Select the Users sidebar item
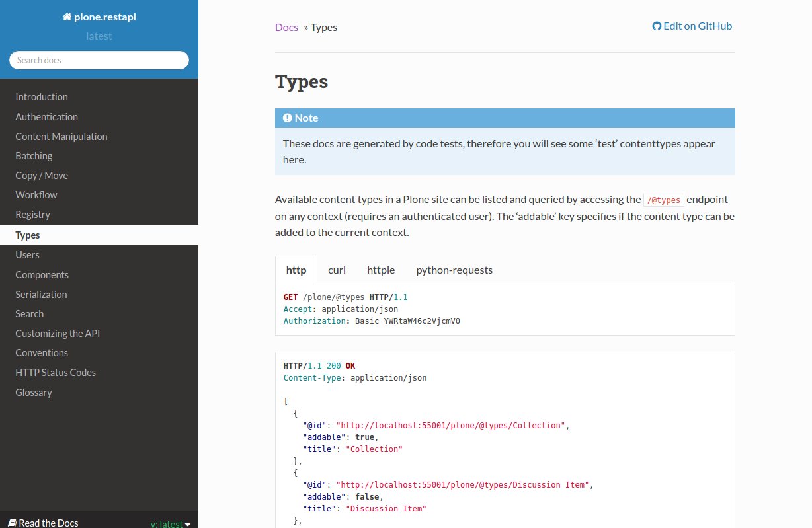 [x=27, y=255]
